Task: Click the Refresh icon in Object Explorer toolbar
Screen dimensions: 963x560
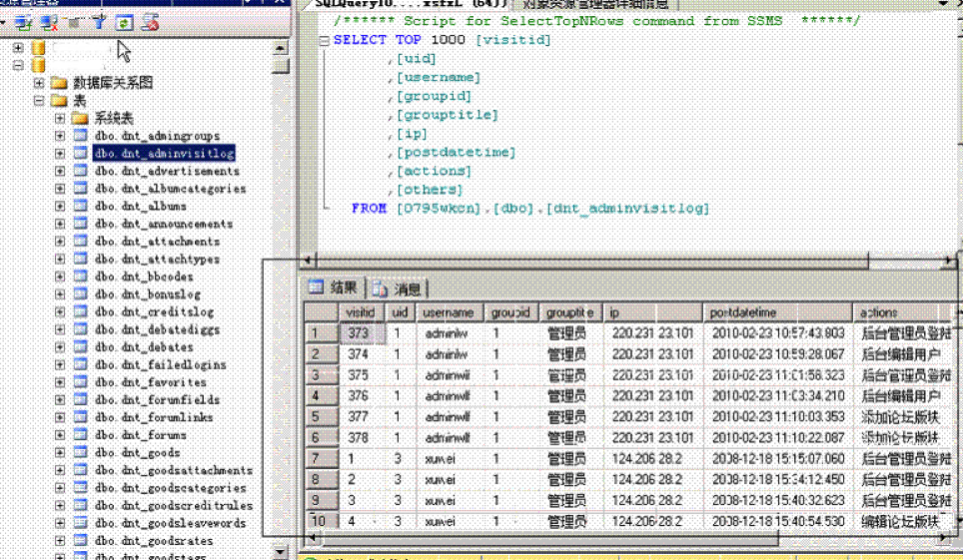Action: coord(124,21)
